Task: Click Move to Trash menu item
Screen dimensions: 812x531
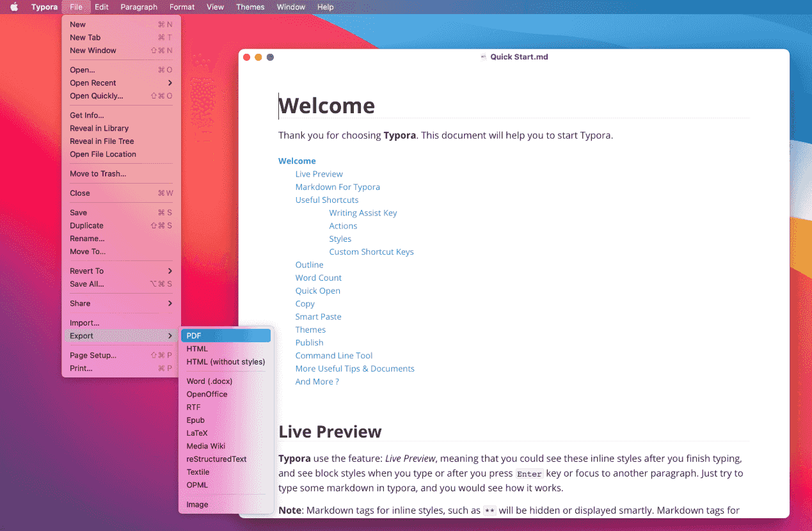Action: coord(98,173)
